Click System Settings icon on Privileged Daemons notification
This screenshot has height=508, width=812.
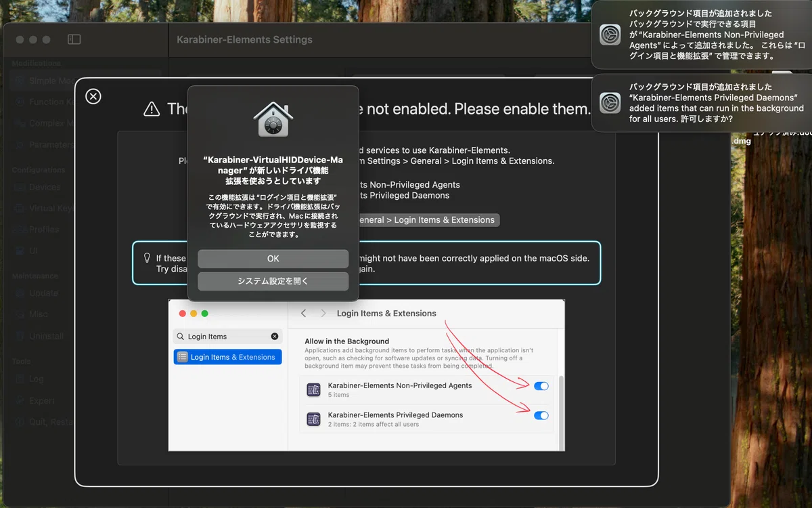(610, 103)
